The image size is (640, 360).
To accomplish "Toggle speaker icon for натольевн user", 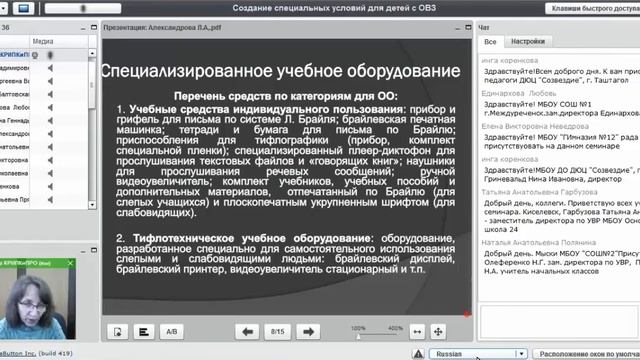I will coord(50,147).
